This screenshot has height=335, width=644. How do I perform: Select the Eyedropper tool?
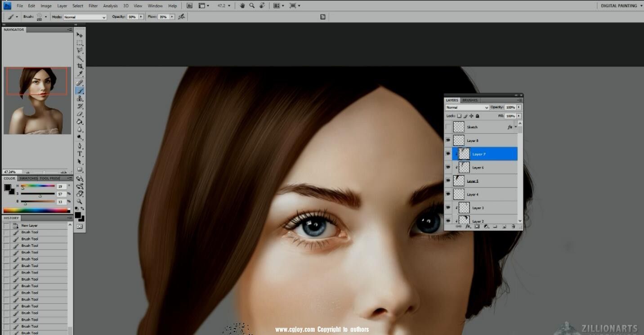(x=80, y=74)
